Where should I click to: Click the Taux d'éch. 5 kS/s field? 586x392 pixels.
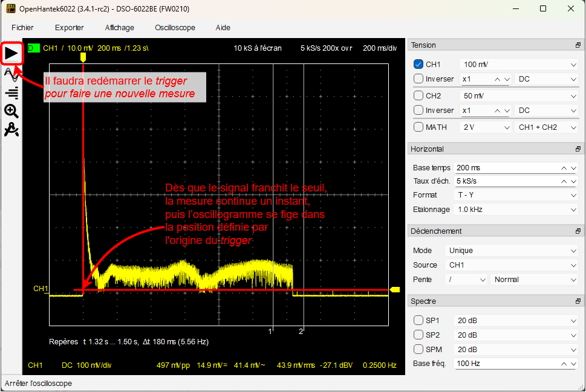click(x=516, y=181)
